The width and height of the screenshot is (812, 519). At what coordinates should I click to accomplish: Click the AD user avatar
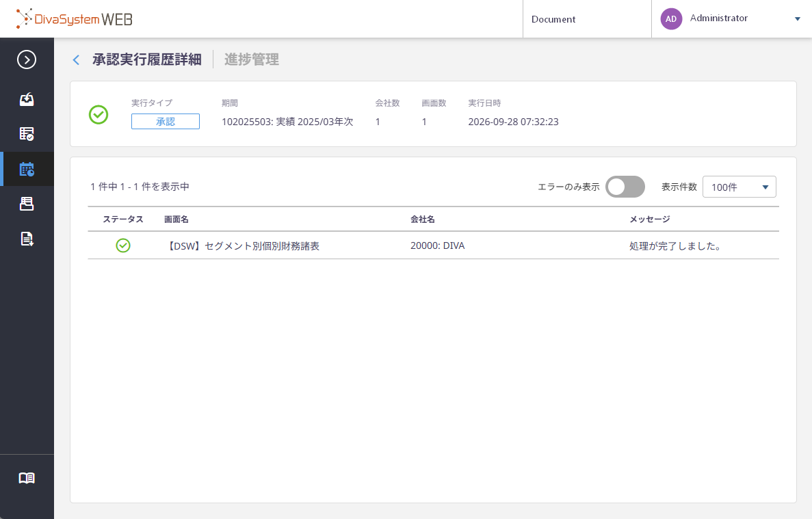pyautogui.click(x=671, y=18)
